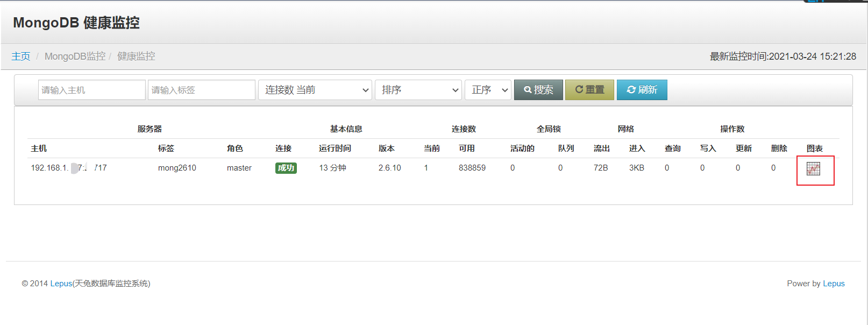This screenshot has height=325, width=868.
Task: Select the host IP 192.168.1 cell
Action: point(68,168)
